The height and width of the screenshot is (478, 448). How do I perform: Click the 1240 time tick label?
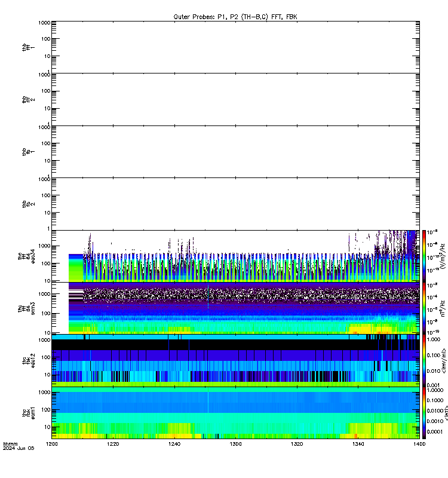(174, 444)
